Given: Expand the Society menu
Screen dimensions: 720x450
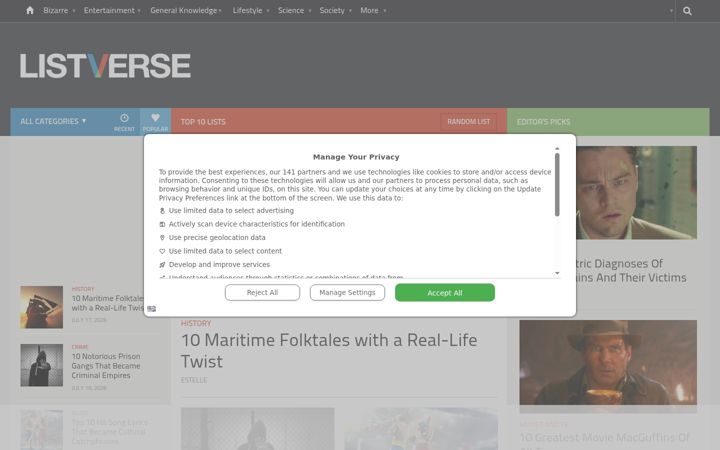Looking at the screenshot, I should click(336, 10).
